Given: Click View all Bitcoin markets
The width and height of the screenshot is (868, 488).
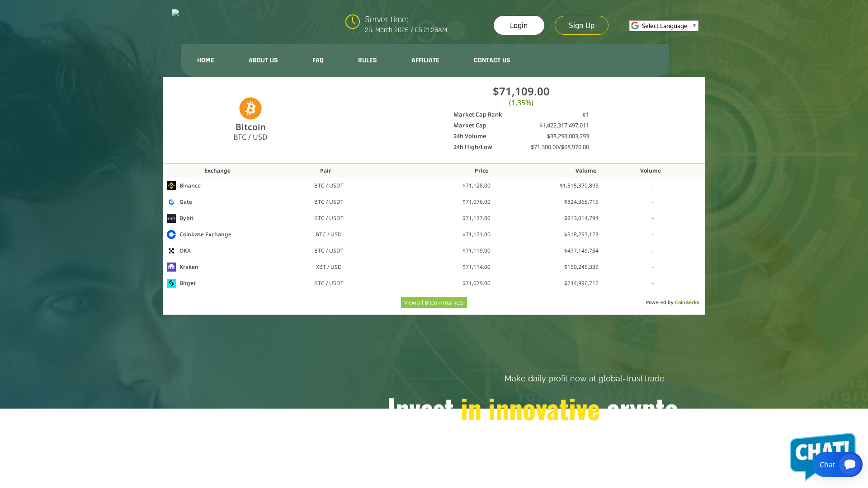Looking at the screenshot, I should [x=434, y=302].
